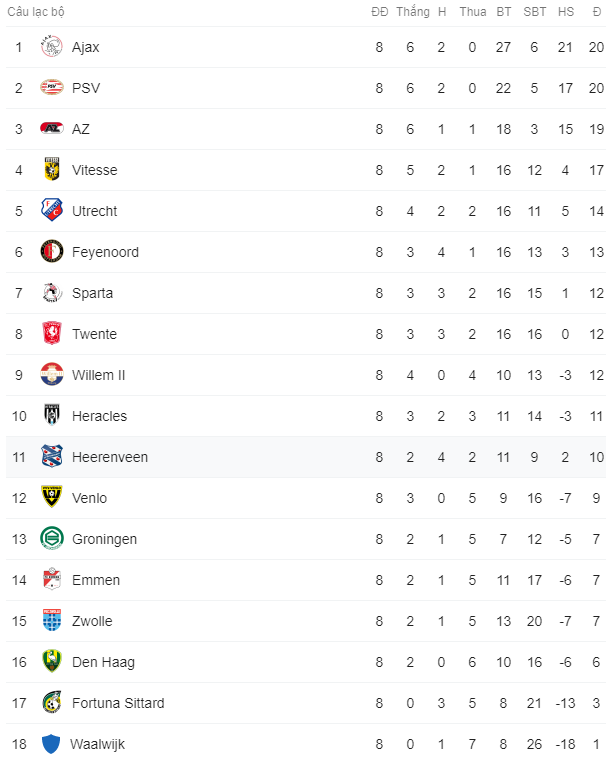Click the "Thua" column header
The image size is (606, 760).
point(473,12)
